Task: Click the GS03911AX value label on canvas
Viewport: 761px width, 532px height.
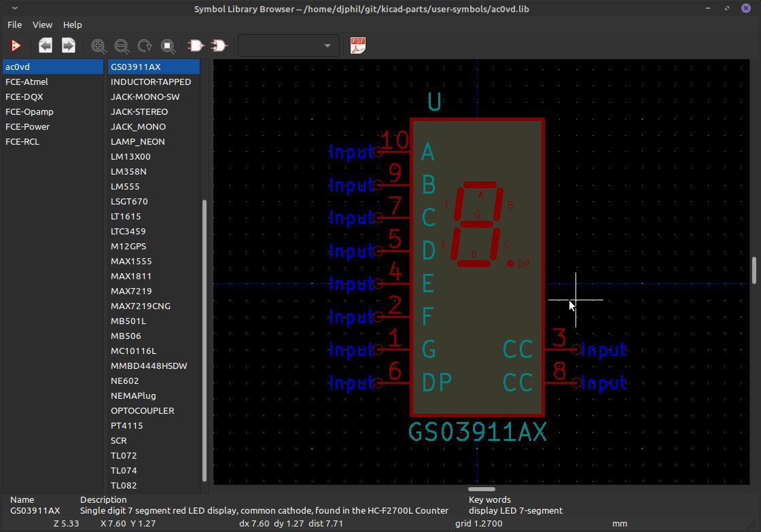Action: point(477,432)
